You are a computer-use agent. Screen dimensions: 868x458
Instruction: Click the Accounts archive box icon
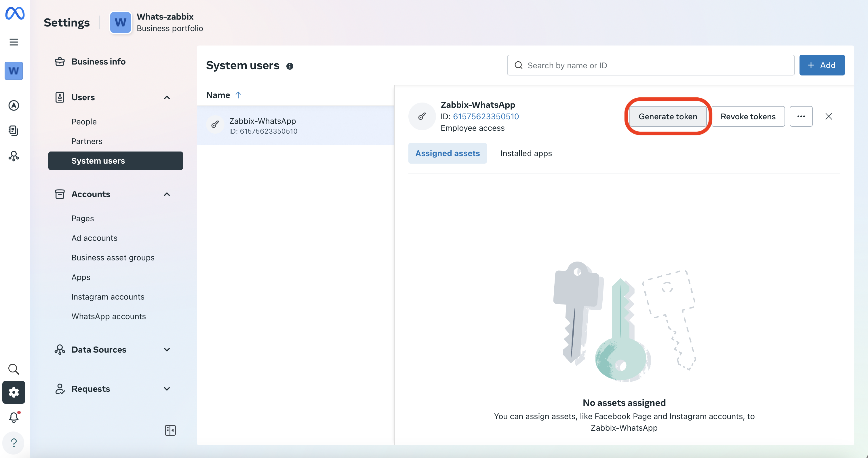60,194
